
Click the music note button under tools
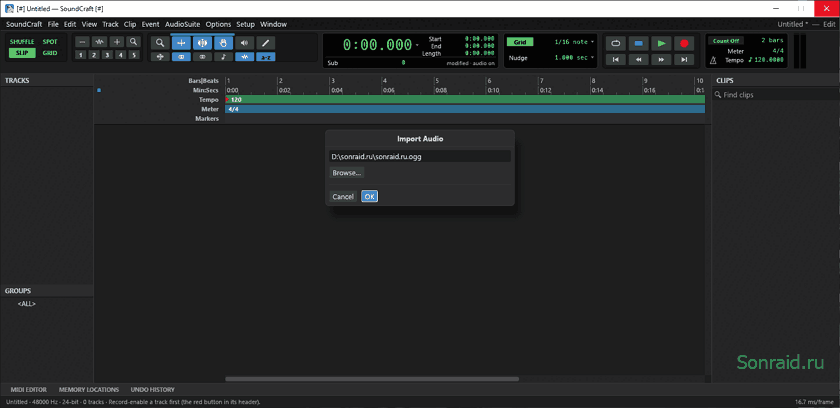(x=223, y=56)
